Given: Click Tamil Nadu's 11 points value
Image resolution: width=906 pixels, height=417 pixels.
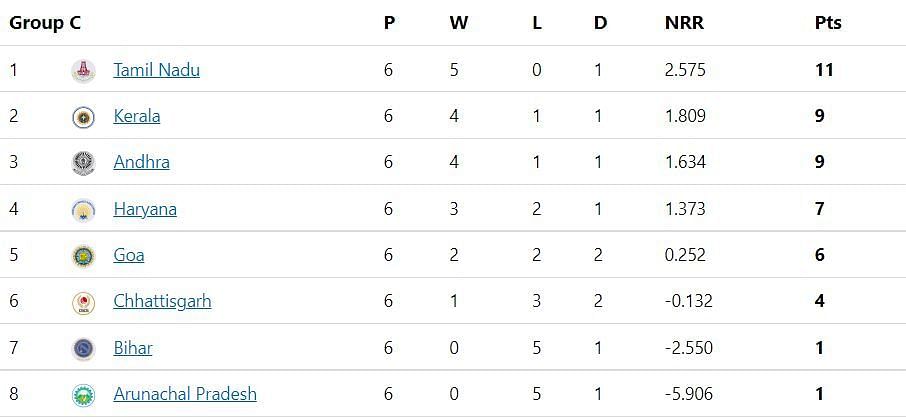Looking at the screenshot, I should pos(825,70).
